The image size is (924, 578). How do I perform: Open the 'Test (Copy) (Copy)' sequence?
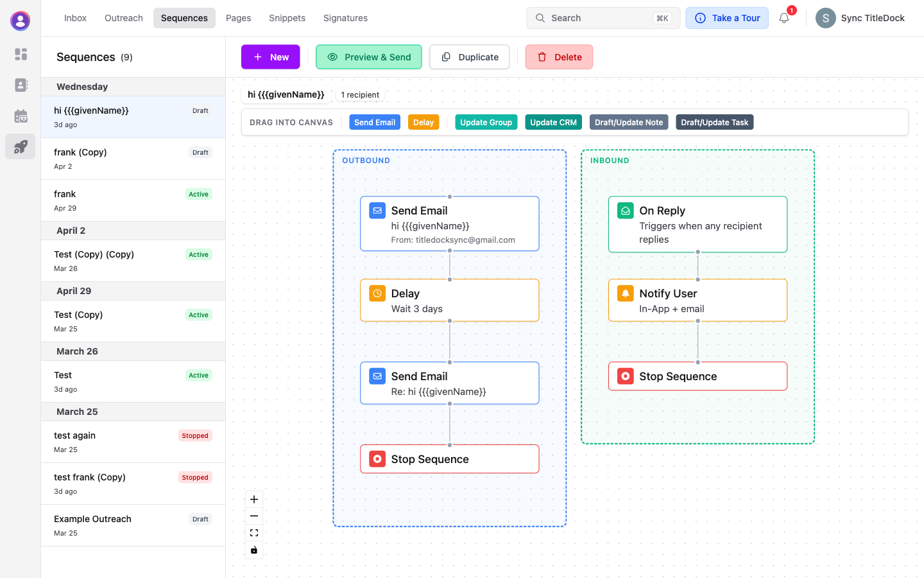[x=133, y=261]
